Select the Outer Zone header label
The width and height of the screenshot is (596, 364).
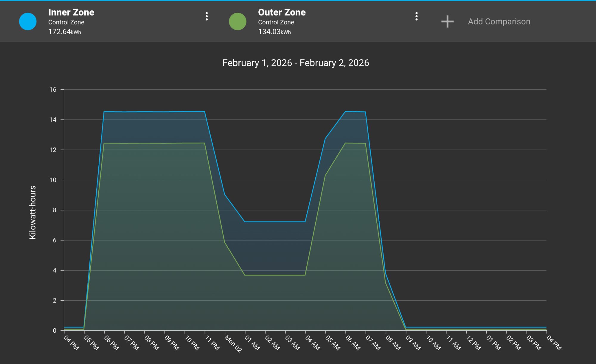[282, 13]
